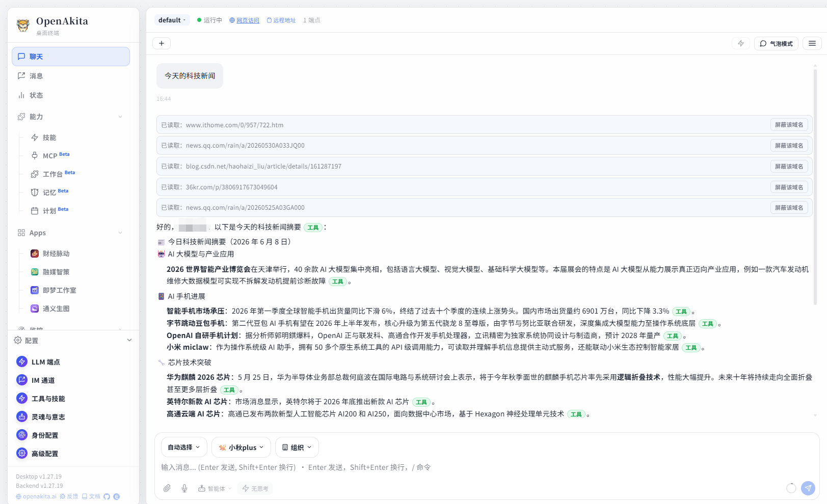
Task: Start voice input with microphone icon
Action: point(184,488)
